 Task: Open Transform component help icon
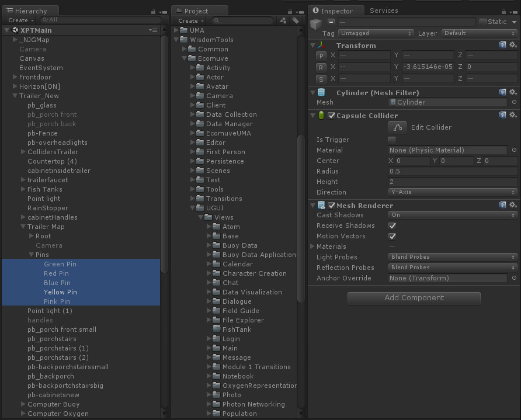coord(502,45)
